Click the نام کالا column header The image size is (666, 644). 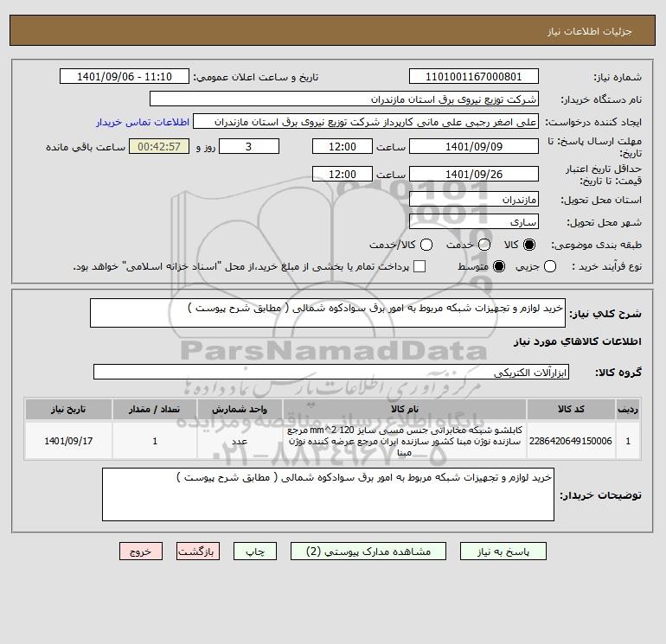coord(405,409)
